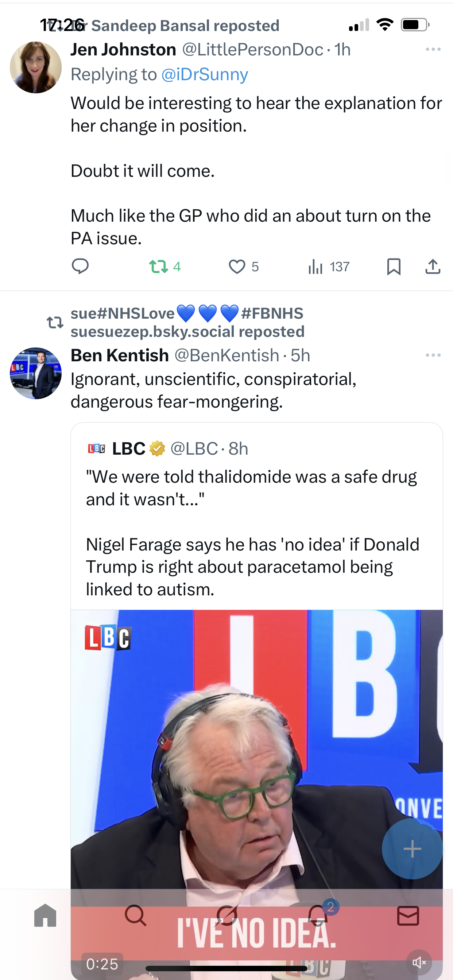Viewport: 453px width, 980px height.
Task: Go to the Home tab
Action: pos(45,915)
